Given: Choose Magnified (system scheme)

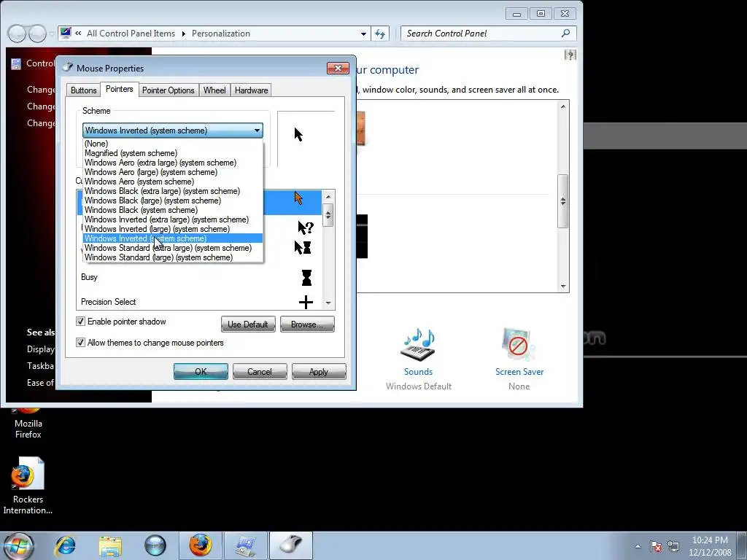Looking at the screenshot, I should 173,153.
